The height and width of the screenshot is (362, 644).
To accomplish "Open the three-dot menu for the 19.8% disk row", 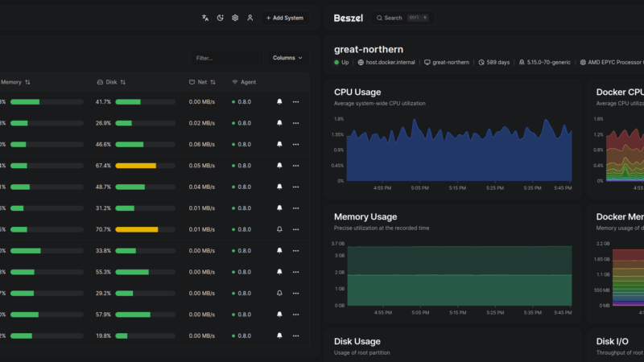I will pos(295,335).
